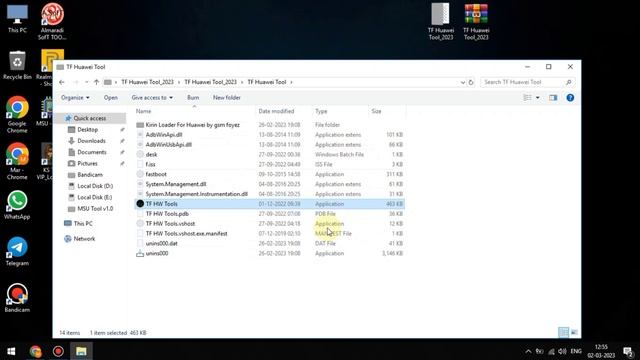Open the change view options dropdown arrow
The image size is (640, 360).
[x=538, y=98]
